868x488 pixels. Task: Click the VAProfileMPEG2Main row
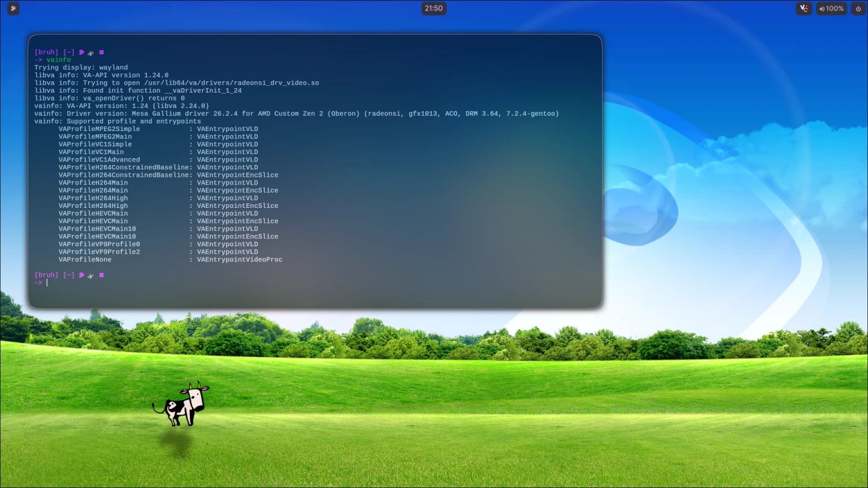pos(158,137)
